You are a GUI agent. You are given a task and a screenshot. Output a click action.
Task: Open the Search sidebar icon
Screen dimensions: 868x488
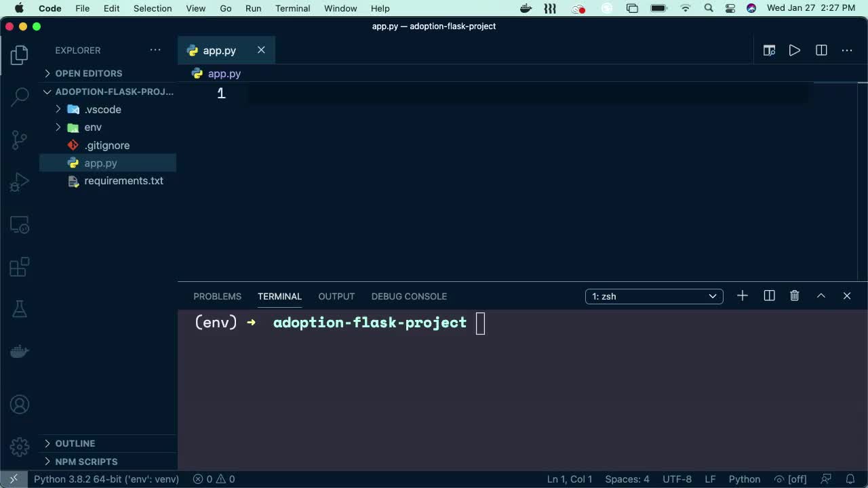point(19,97)
